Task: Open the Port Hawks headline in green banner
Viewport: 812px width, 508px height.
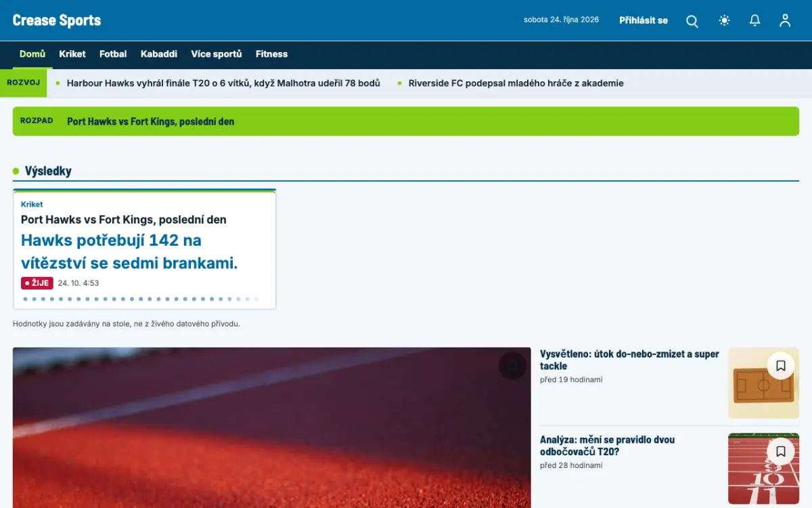Action: coord(151,121)
